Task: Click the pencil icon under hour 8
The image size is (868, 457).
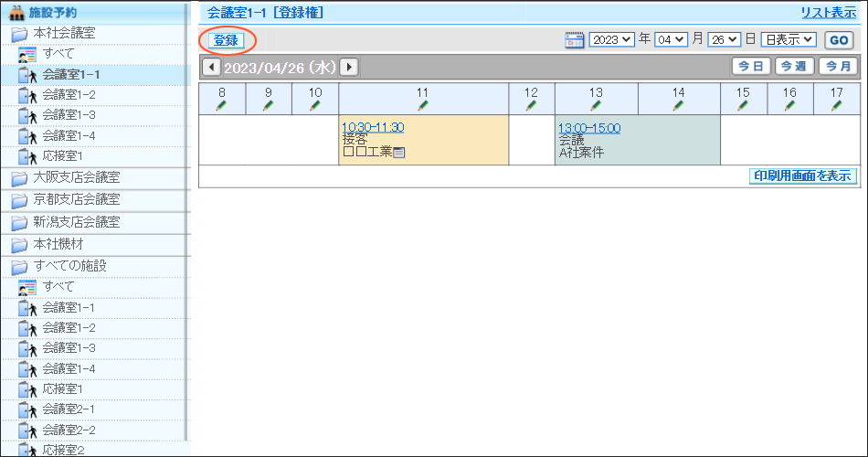Action: pos(221,106)
